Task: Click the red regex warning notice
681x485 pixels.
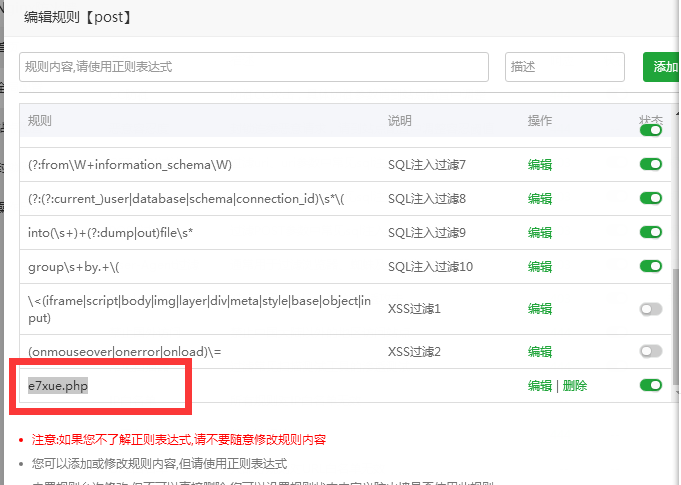Action: pyautogui.click(x=179, y=439)
